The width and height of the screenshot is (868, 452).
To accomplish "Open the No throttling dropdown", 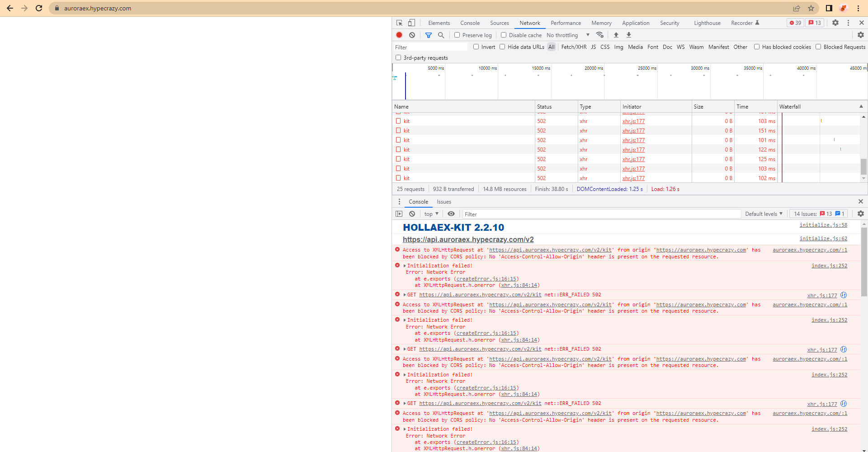I will tap(568, 35).
